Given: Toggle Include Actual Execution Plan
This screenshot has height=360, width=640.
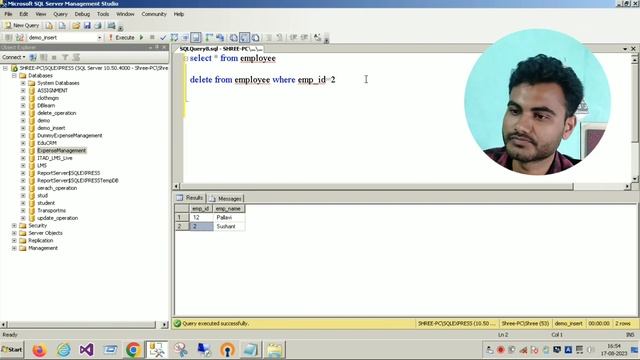Looking at the screenshot, I should [x=209, y=38].
